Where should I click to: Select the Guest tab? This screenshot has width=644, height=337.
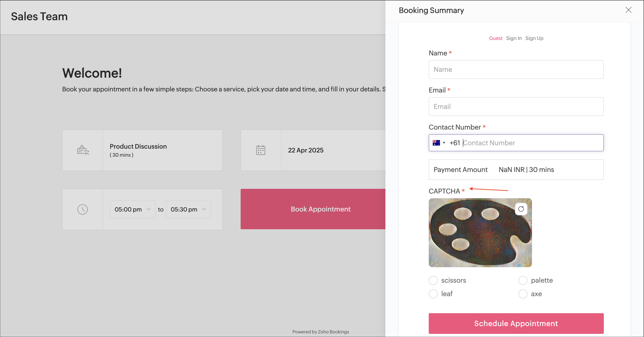point(495,38)
